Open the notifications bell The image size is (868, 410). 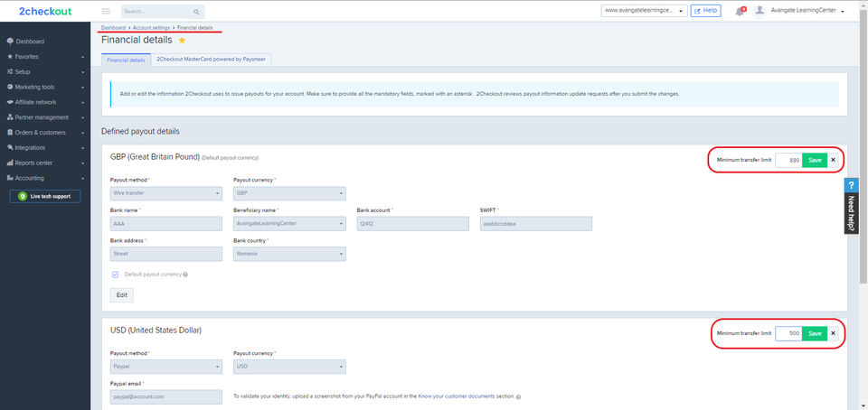(740, 12)
